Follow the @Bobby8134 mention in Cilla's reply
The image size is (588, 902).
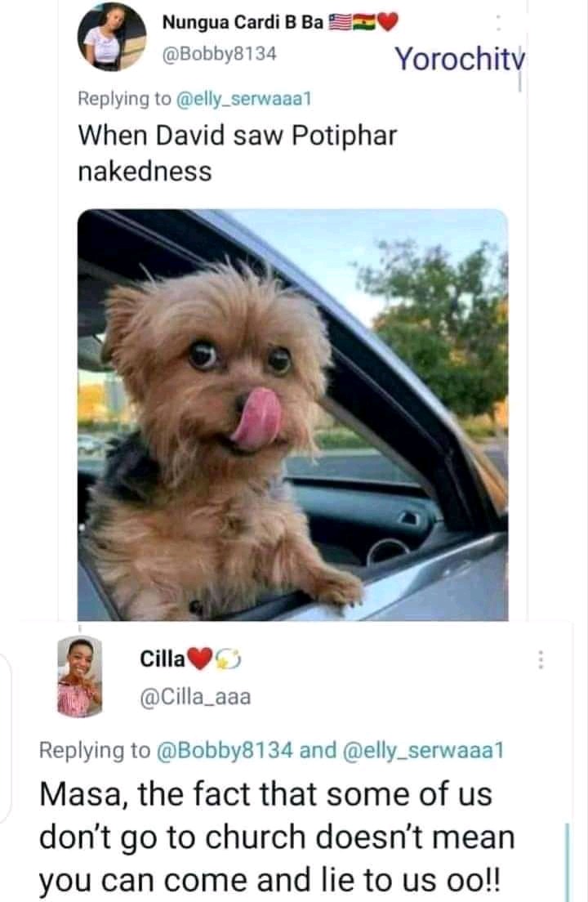[x=225, y=750]
